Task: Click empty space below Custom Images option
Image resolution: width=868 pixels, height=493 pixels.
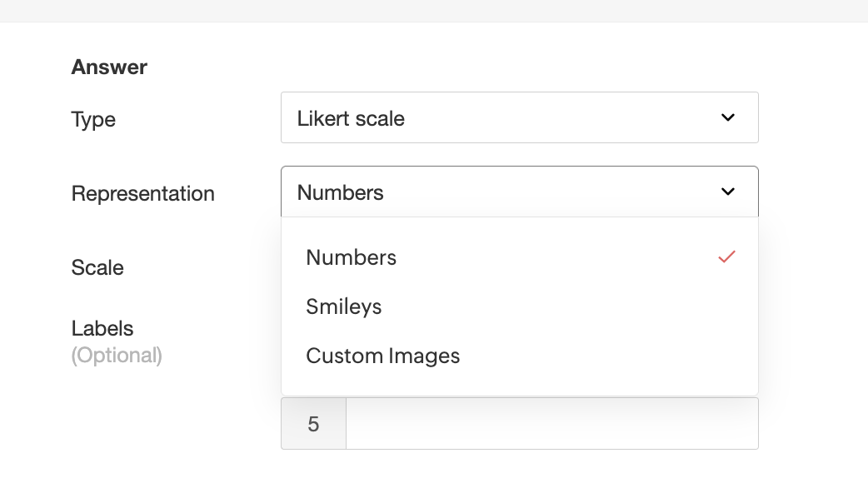Action: point(519,388)
